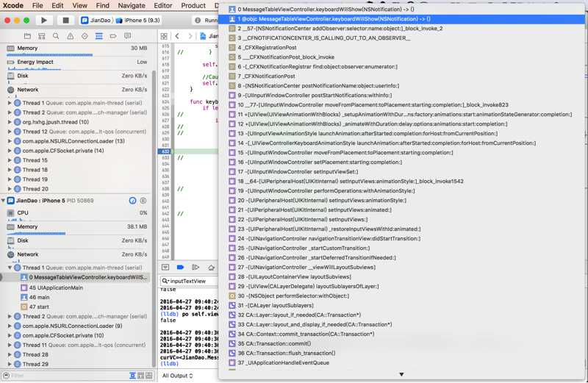Viewport: 588px width, 383px height.
Task: Open the Issue navigator warning icon
Action: (x=70, y=36)
